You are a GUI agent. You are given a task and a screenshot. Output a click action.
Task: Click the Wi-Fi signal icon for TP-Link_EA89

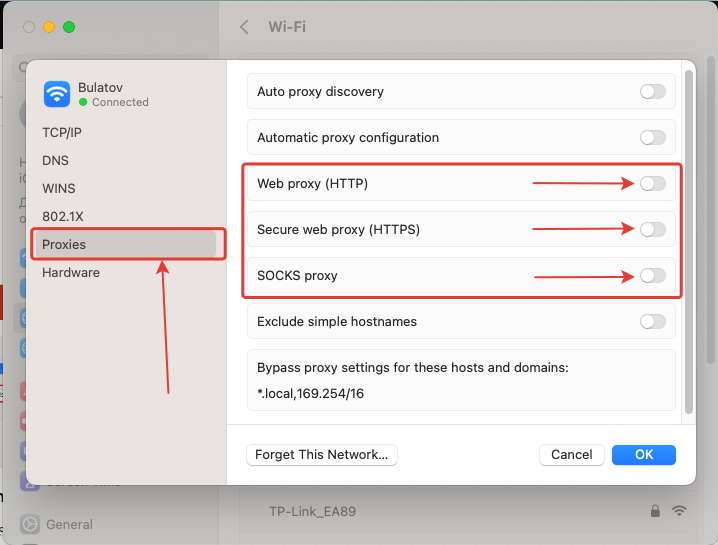pos(680,511)
